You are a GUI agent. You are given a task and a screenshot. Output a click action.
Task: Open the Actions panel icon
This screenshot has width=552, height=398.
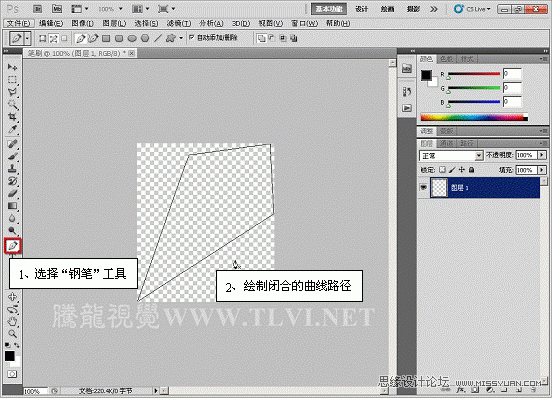407,108
